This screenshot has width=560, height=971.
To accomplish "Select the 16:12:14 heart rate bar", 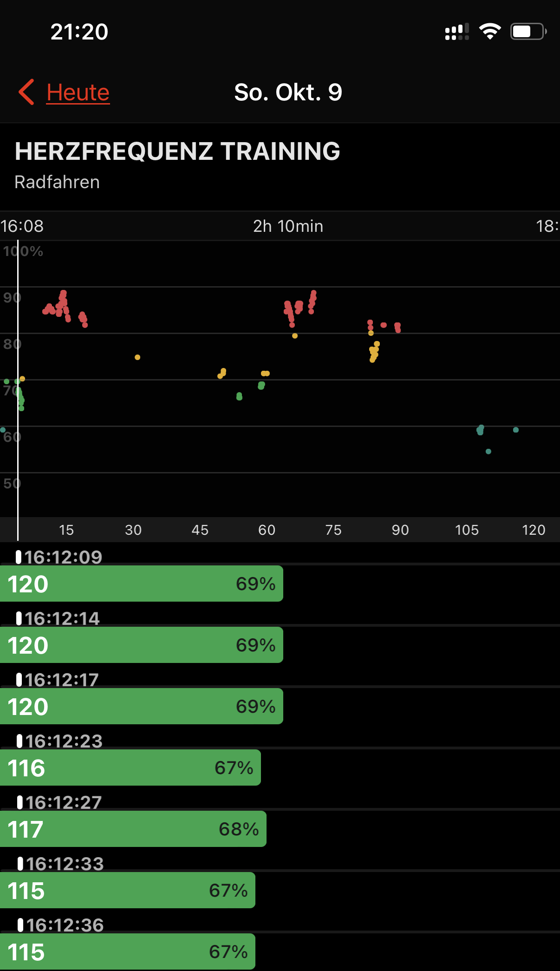I will point(142,645).
